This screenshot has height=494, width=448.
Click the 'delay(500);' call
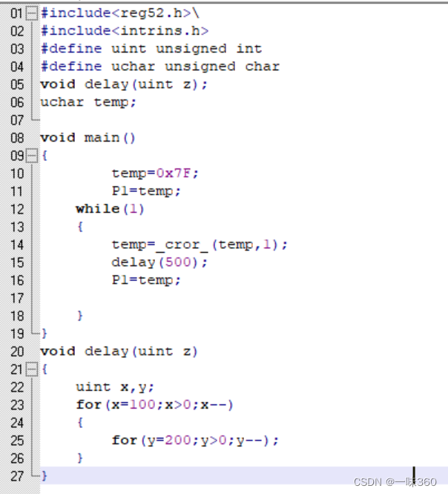pyautogui.click(x=159, y=263)
